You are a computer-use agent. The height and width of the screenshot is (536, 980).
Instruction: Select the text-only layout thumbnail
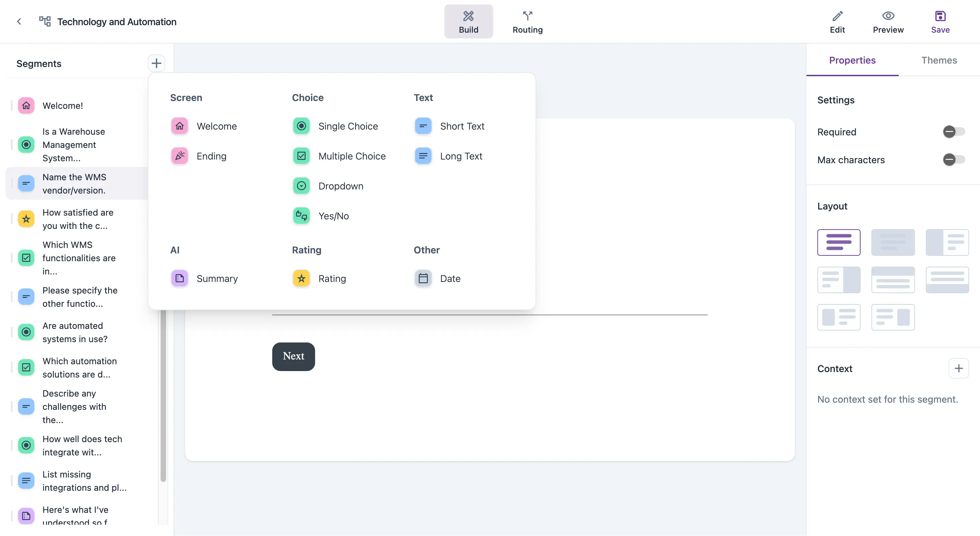838,242
